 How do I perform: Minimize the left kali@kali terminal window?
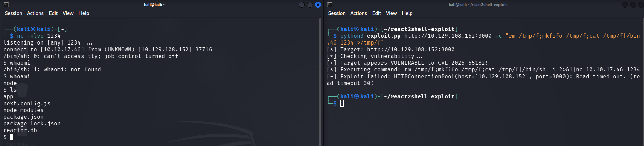[x=302, y=5]
